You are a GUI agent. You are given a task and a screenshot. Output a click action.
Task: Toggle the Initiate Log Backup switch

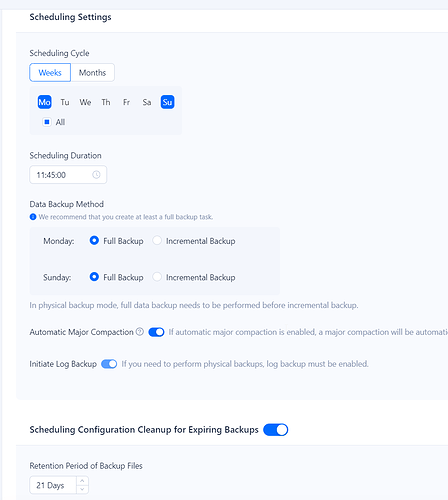[x=109, y=364]
